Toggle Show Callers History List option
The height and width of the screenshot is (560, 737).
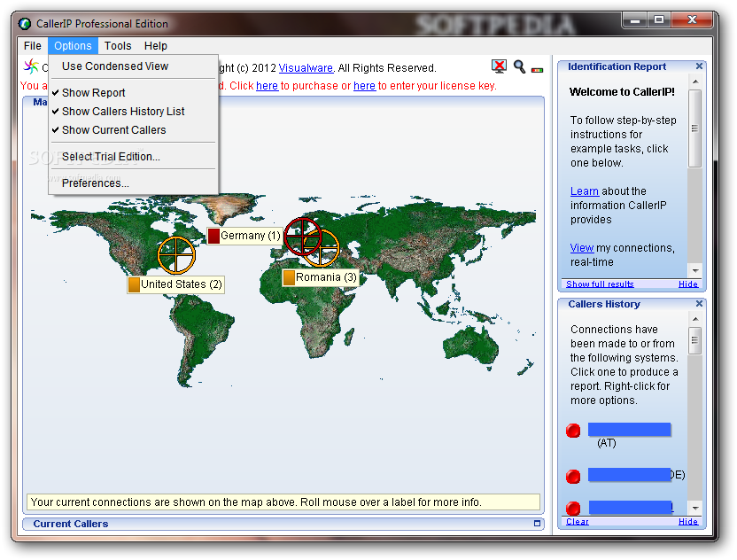(x=134, y=112)
